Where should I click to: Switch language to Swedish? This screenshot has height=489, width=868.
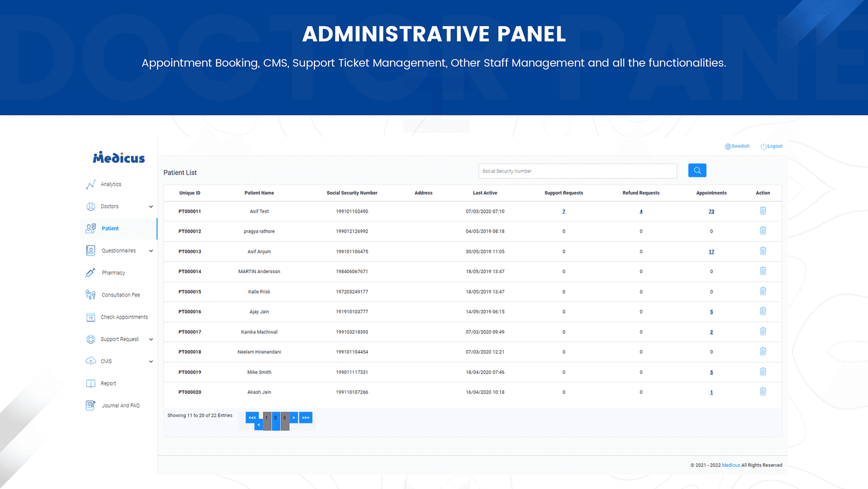click(x=737, y=146)
